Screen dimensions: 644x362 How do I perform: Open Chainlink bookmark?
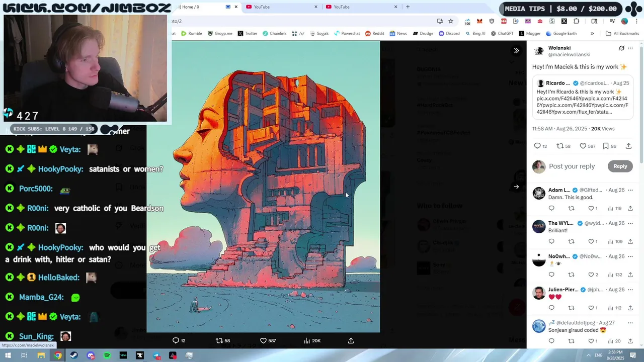coord(274,34)
